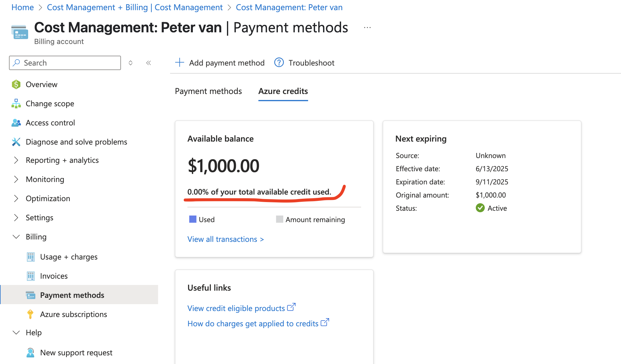Viewport: 621px width, 364px height.
Task: Click into the sidebar Search field
Action: pyautogui.click(x=65, y=63)
